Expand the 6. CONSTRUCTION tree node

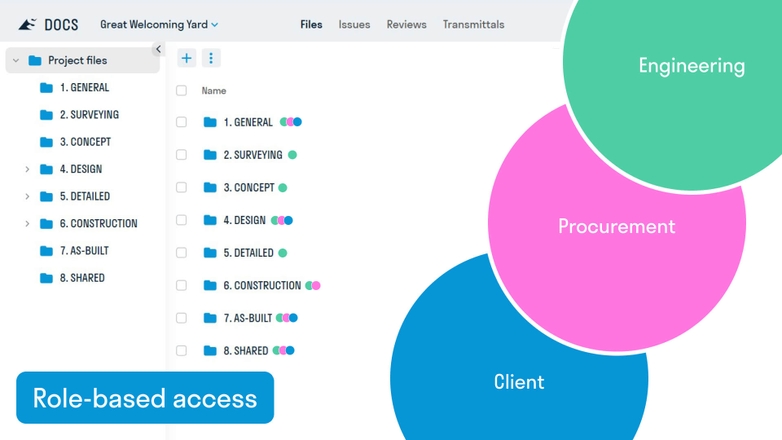27,223
